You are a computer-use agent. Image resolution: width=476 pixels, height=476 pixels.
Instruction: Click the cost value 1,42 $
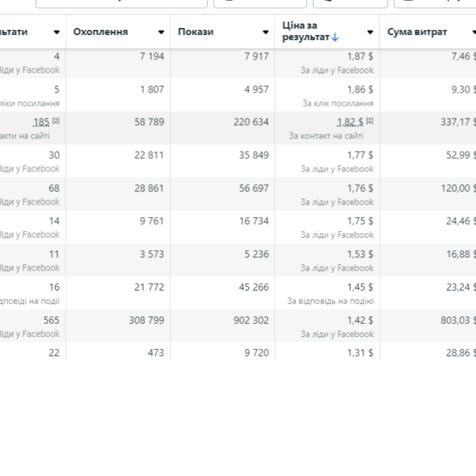[x=361, y=320]
